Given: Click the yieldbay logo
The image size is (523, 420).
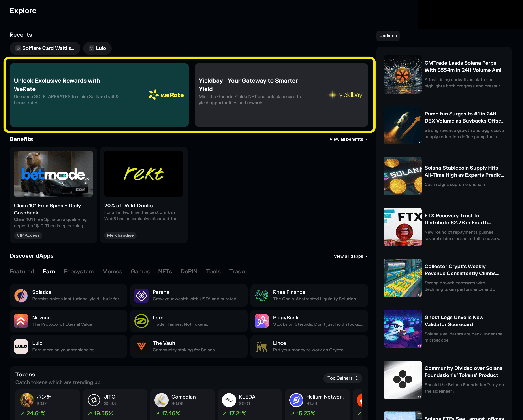Looking at the screenshot, I should click(345, 95).
